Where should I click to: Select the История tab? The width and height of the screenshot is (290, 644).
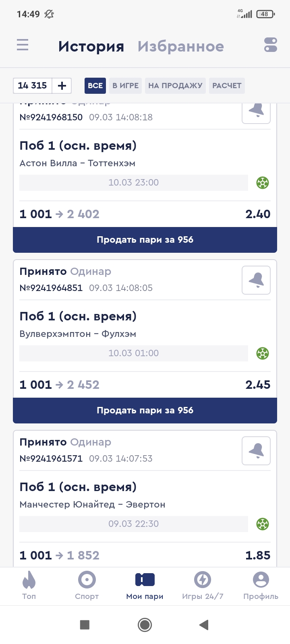click(91, 47)
